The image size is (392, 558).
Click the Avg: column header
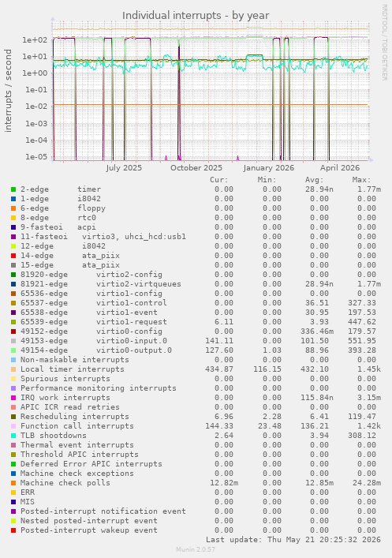click(315, 180)
